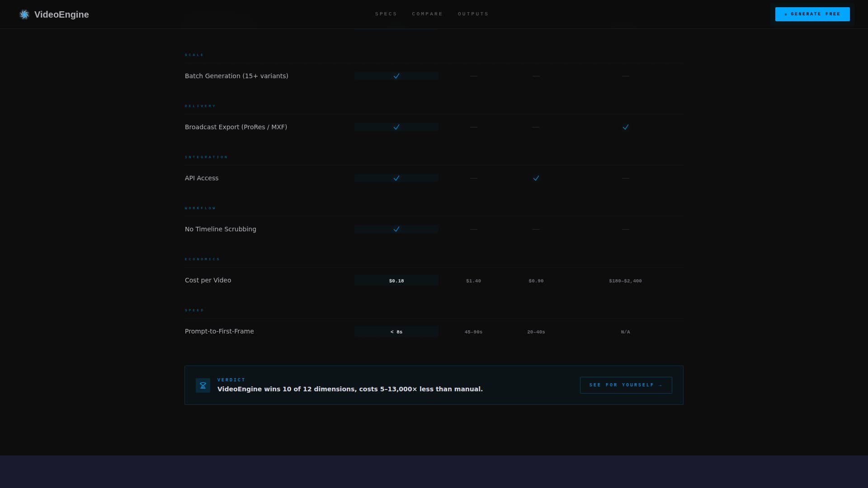868x488 pixels.
Task: Select the 'No Timeline Scrubbing' label
Action: [221, 229]
